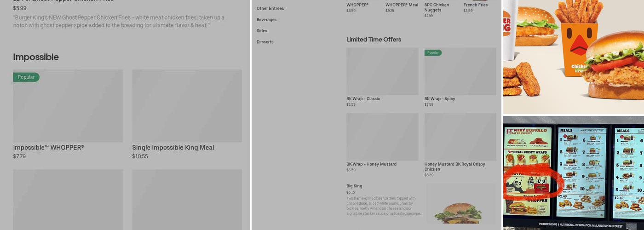Open the Big King item title

354,186
